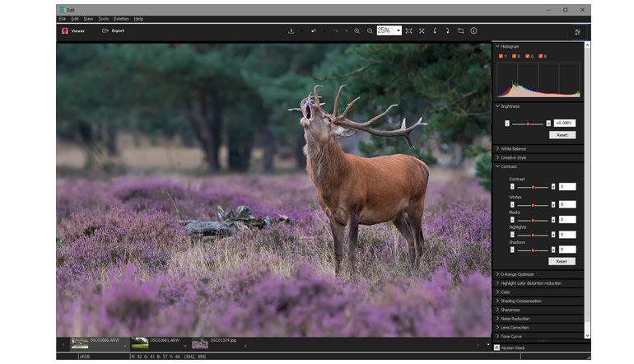Toggle the B channel histogram checkbox

[x=543, y=57]
